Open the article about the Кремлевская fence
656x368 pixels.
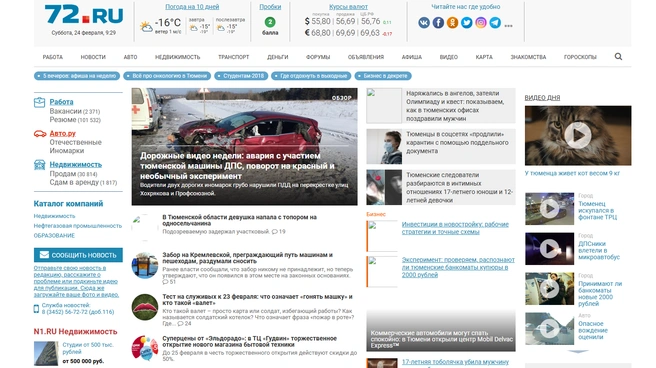(x=247, y=258)
